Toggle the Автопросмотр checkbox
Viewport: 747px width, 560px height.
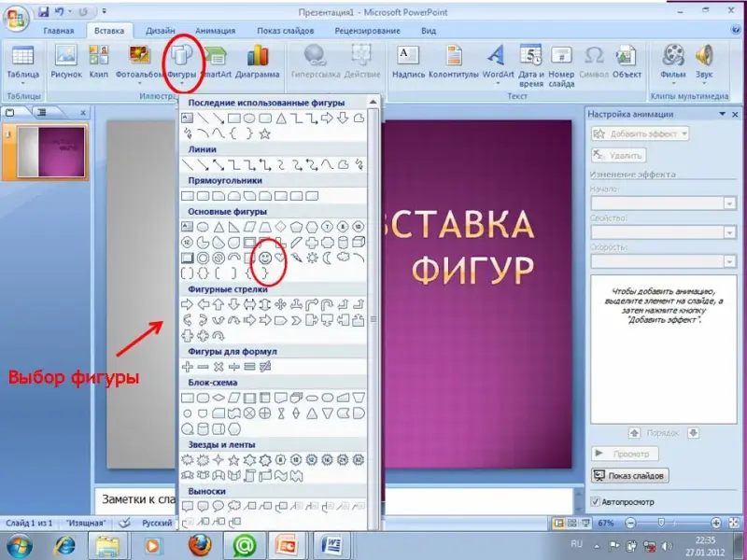(x=597, y=502)
